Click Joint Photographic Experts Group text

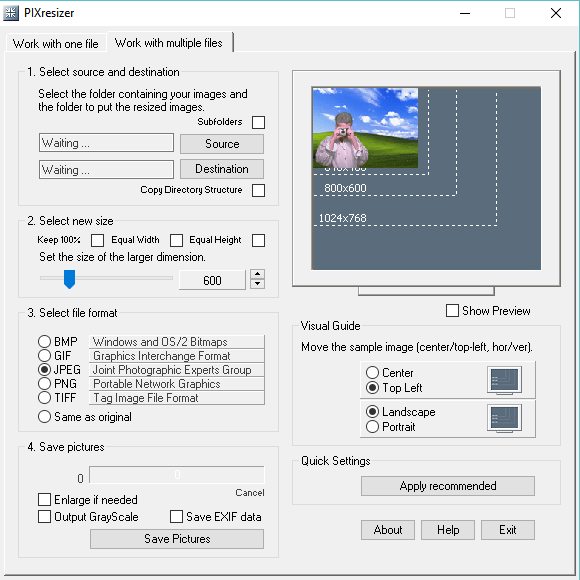(x=177, y=370)
